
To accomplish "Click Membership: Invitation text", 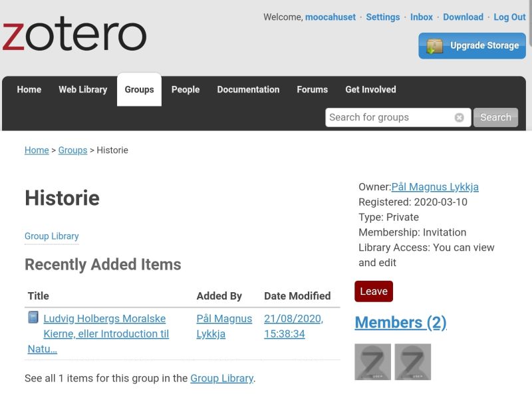I will point(412,232).
